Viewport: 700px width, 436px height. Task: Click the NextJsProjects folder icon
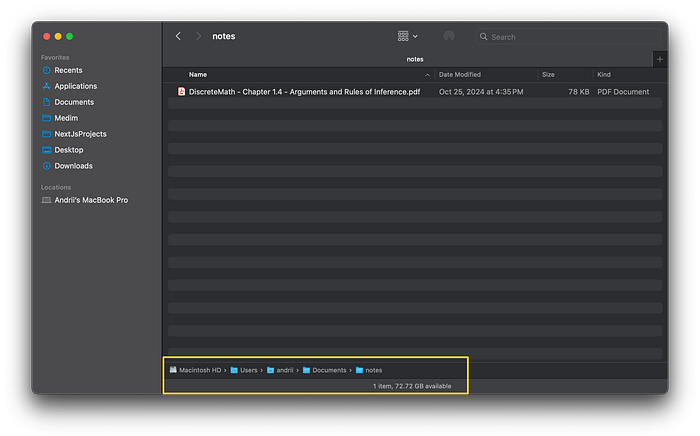[46, 134]
